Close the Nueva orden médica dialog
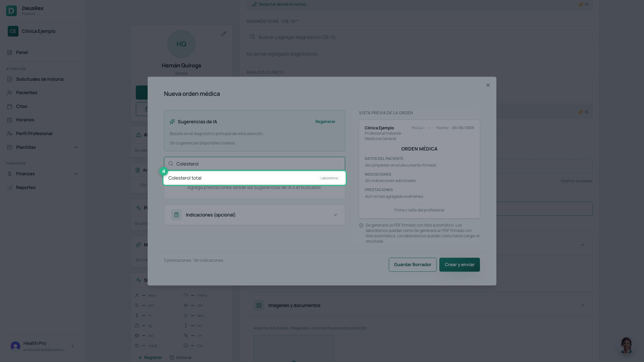644x362 pixels. point(488,85)
